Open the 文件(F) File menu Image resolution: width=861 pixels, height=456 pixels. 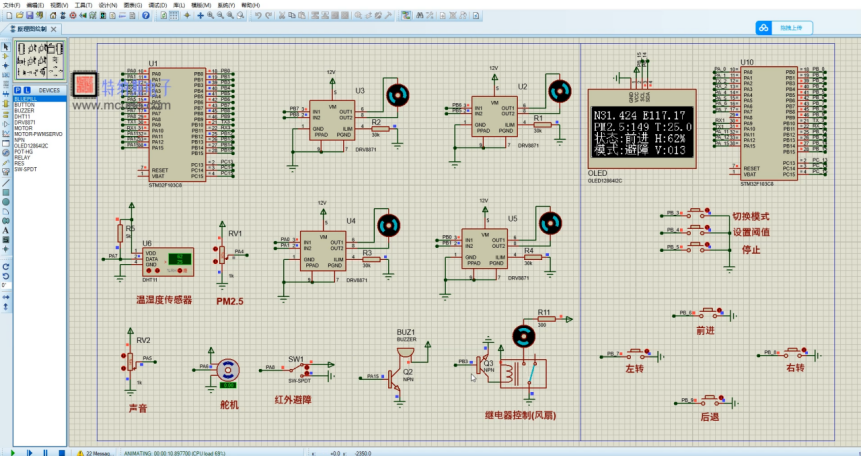point(12,5)
